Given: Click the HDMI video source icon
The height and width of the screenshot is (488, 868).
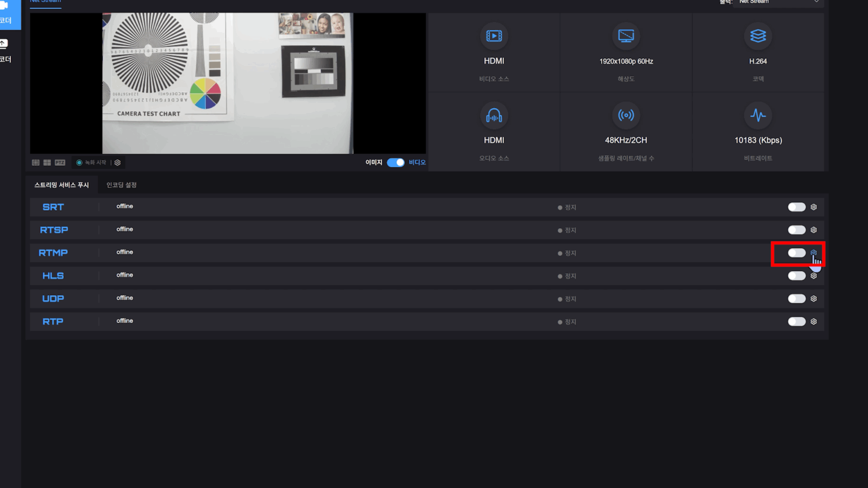Looking at the screenshot, I should point(494,36).
